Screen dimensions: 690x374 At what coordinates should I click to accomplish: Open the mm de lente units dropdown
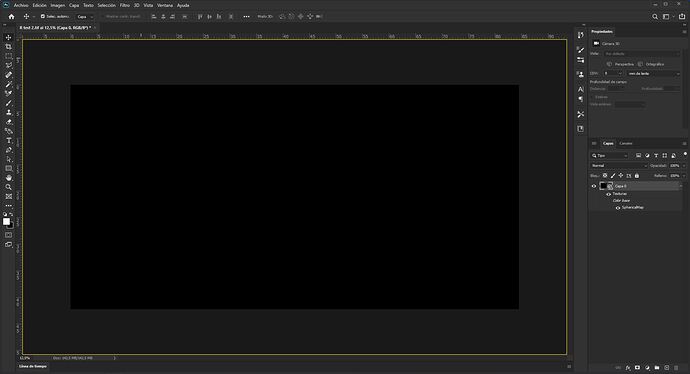point(653,73)
